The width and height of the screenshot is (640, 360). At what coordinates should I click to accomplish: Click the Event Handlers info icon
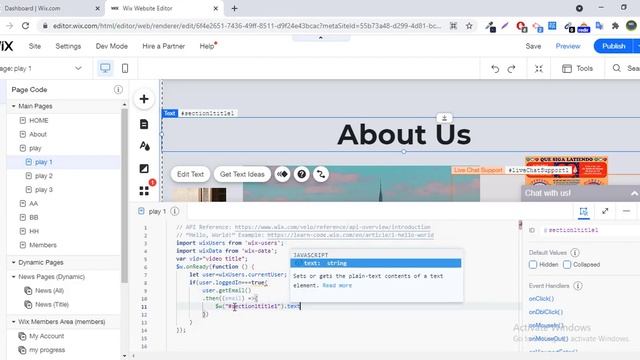pyautogui.click(x=578, y=286)
